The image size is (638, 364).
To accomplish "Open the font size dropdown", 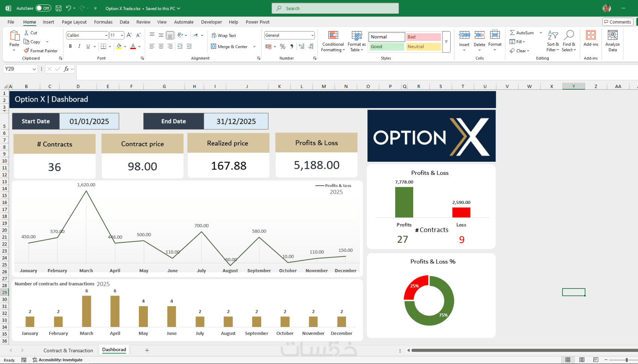I will (x=122, y=35).
